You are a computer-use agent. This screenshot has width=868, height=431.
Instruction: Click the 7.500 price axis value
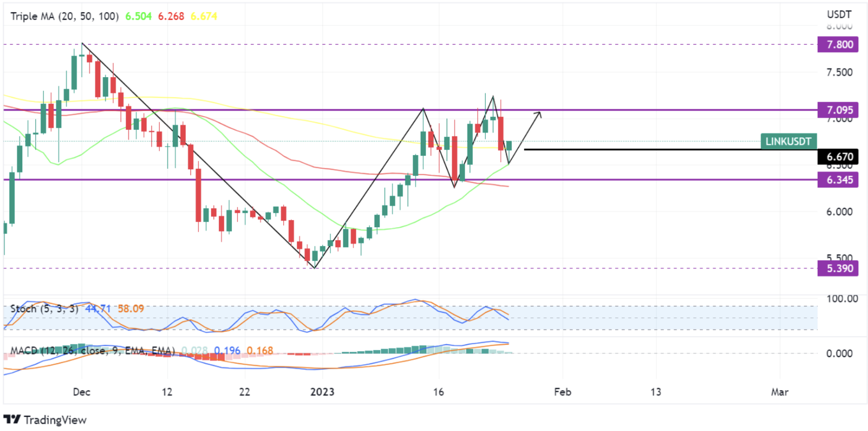839,72
